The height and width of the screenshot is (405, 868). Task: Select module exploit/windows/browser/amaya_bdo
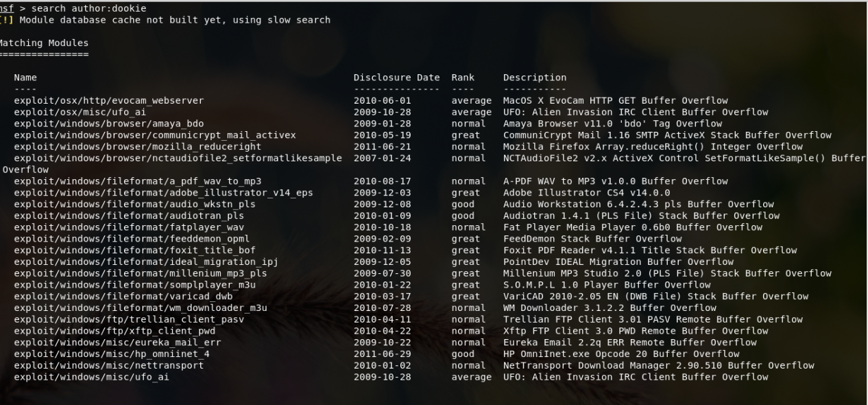pos(109,124)
